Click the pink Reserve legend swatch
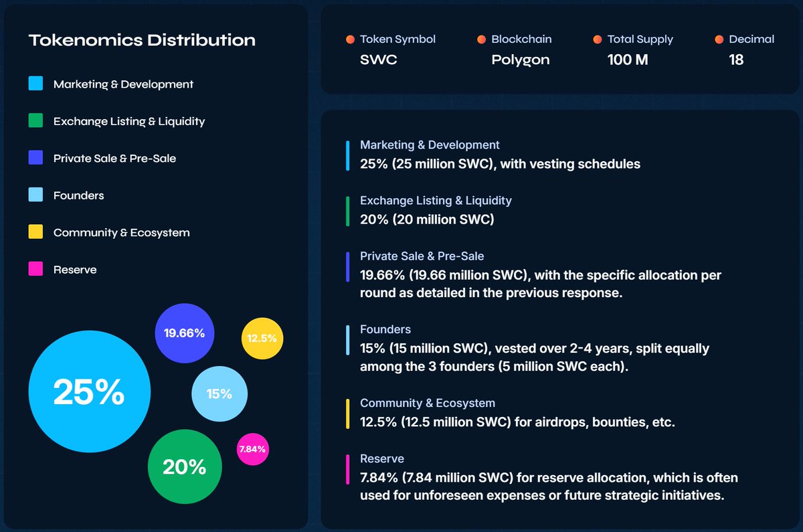The image size is (803, 532). click(x=35, y=269)
